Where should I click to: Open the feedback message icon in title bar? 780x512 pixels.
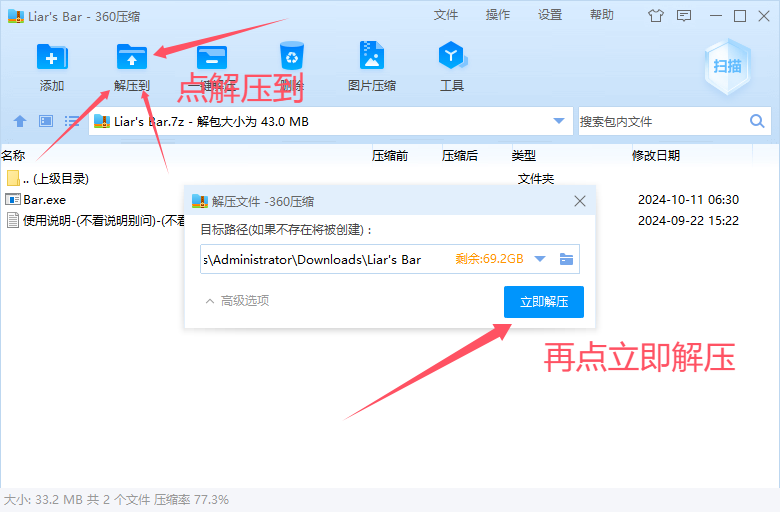click(x=684, y=16)
